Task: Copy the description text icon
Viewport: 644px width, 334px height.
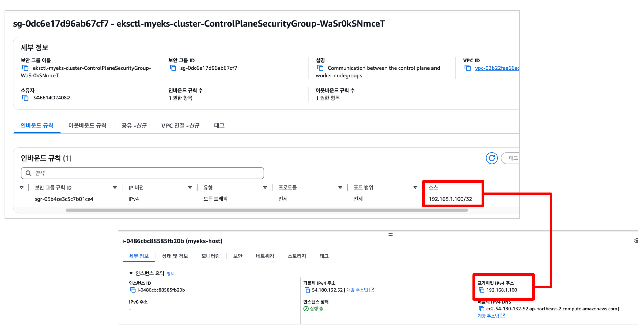Action: click(320, 68)
